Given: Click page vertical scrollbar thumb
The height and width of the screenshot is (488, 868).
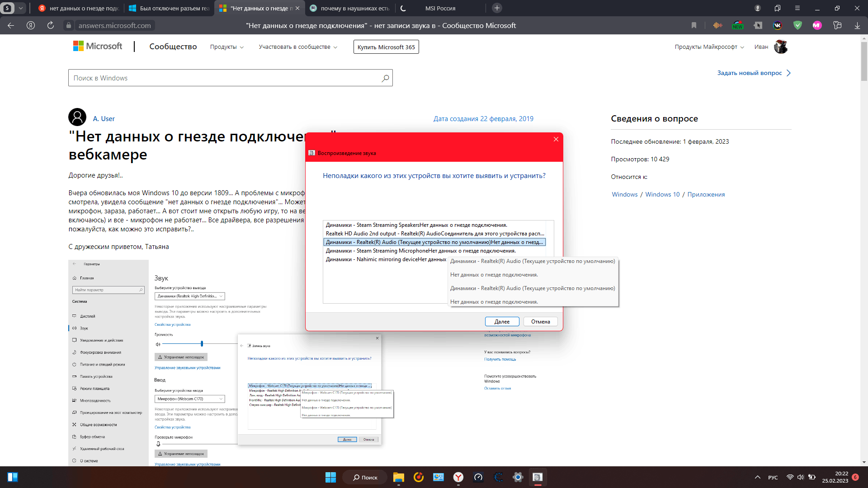Looking at the screenshot, I should [864, 61].
